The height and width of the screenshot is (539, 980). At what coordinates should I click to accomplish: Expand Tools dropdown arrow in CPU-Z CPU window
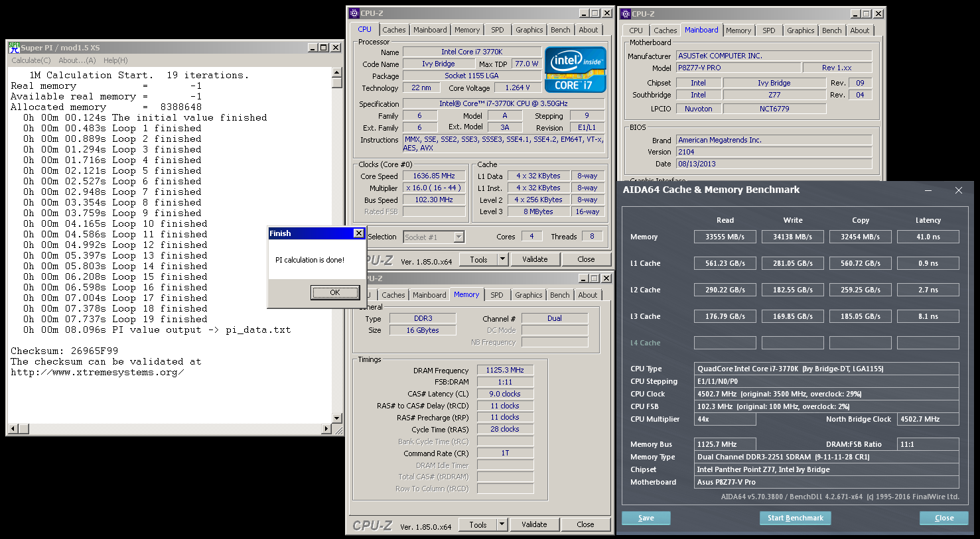pos(503,259)
